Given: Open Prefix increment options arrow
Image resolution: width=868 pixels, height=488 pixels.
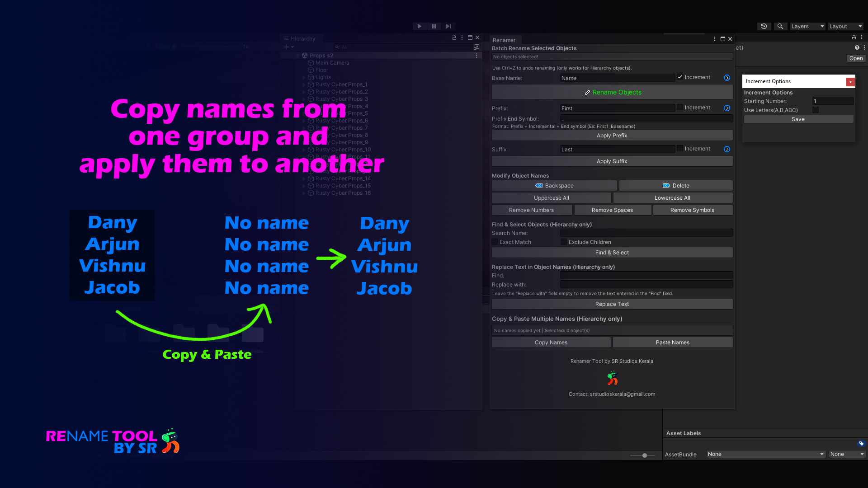Looking at the screenshot, I should [727, 108].
